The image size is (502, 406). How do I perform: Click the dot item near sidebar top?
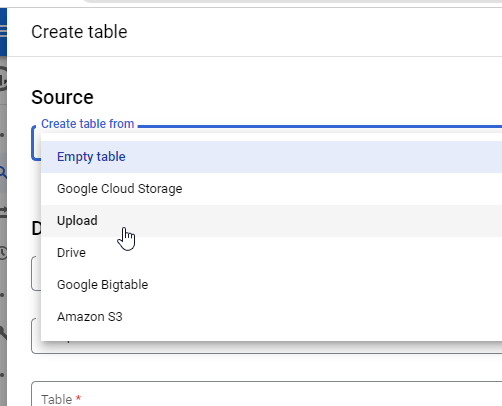(2, 135)
